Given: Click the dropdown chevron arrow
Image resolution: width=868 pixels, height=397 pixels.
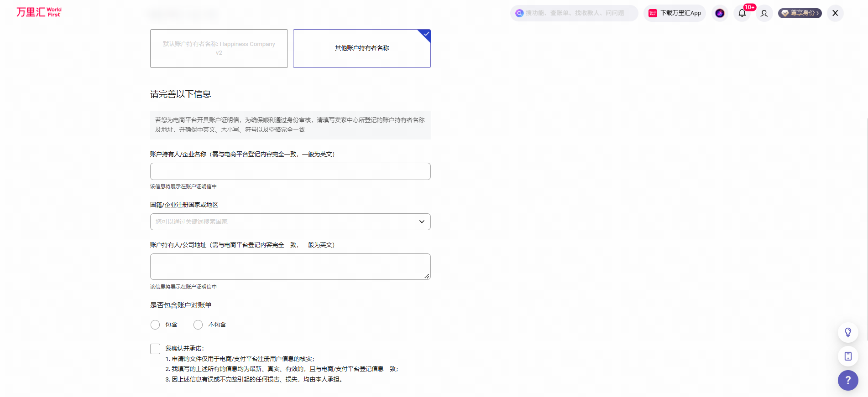Looking at the screenshot, I should click(422, 222).
